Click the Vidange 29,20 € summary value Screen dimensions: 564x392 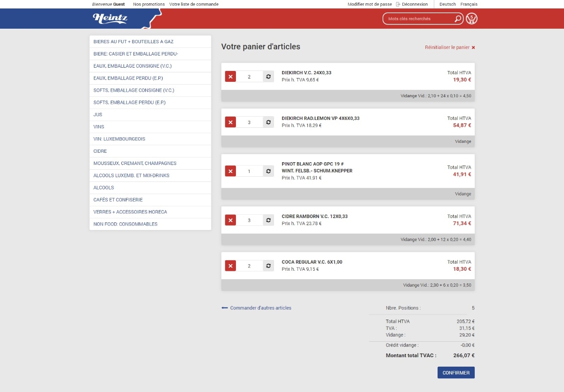click(x=466, y=335)
